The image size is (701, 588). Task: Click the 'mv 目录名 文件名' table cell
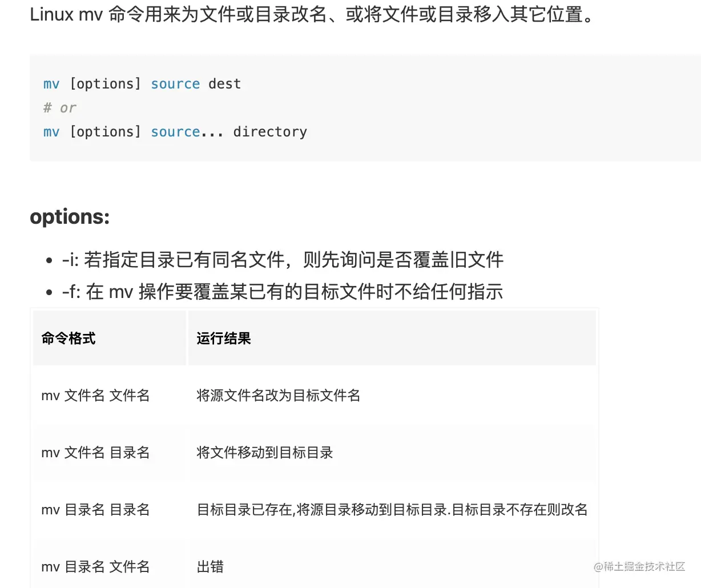coord(95,567)
